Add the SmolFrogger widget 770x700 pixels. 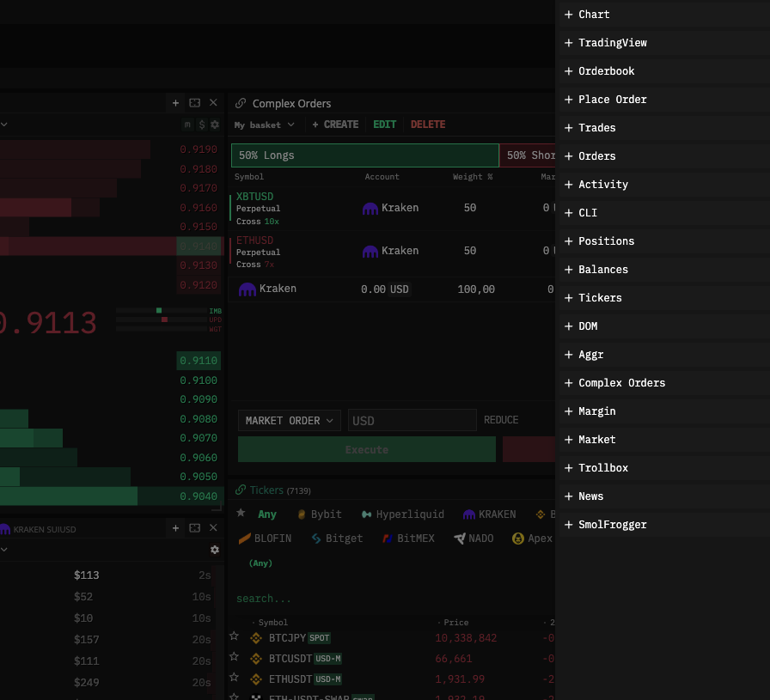pyautogui.click(x=612, y=525)
